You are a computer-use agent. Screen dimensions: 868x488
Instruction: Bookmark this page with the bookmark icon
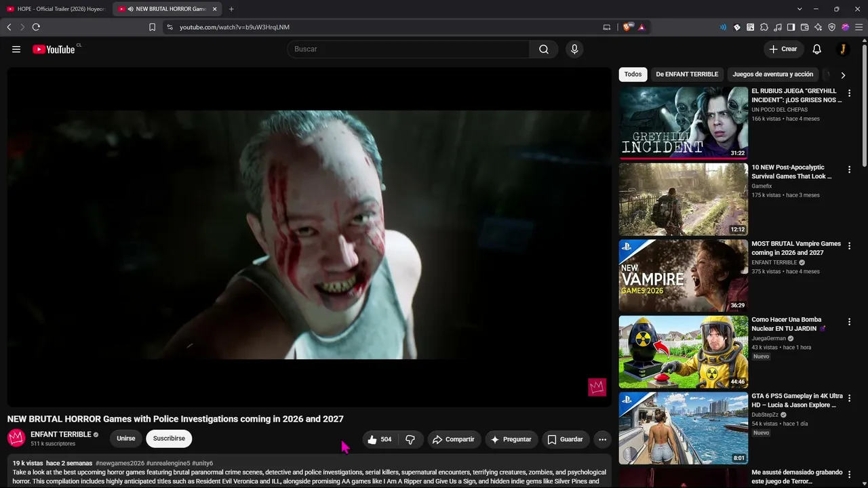point(152,27)
